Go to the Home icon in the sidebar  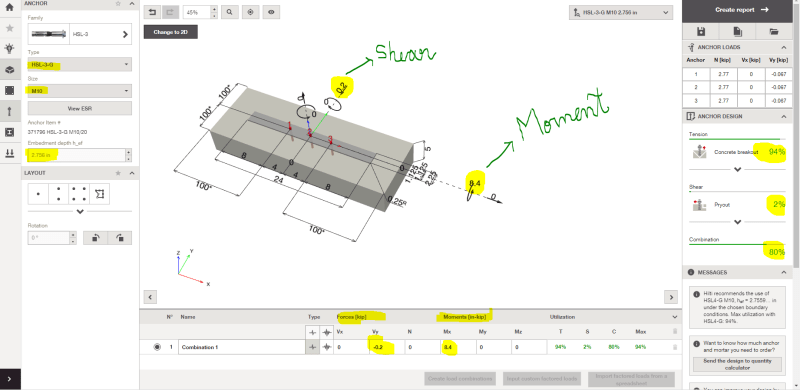pyautogui.click(x=9, y=7)
